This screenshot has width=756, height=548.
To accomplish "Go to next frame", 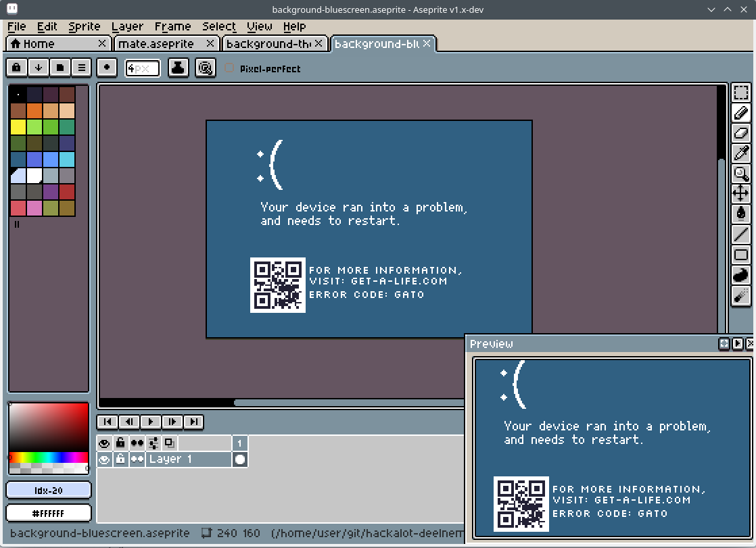I will pyautogui.click(x=172, y=422).
